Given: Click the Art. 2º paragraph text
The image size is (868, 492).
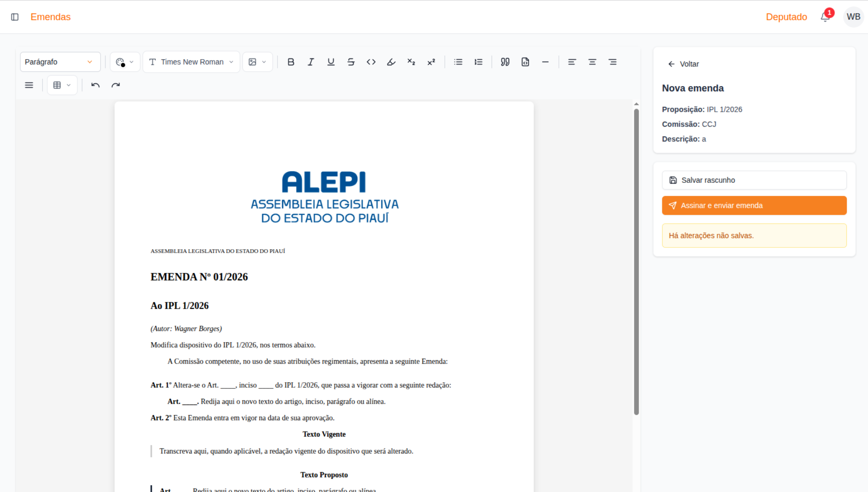Looking at the screenshot, I should click(242, 418).
